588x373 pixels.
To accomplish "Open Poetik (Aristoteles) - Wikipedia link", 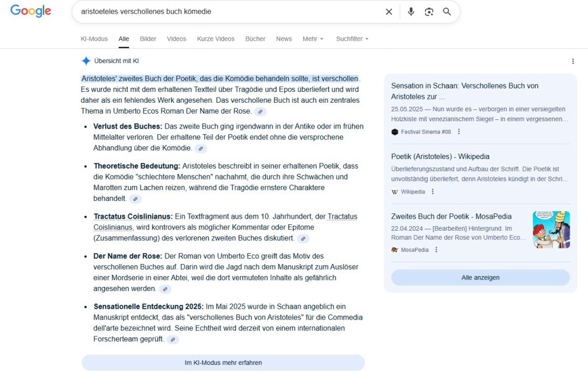I will (x=440, y=157).
